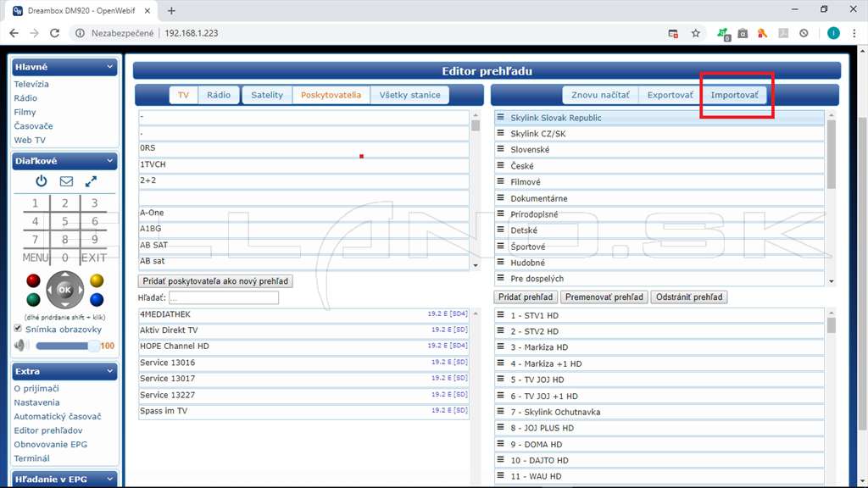The image size is (868, 488).
Task: Click the drag handle beside Skylink CZ/SK
Action: (500, 133)
